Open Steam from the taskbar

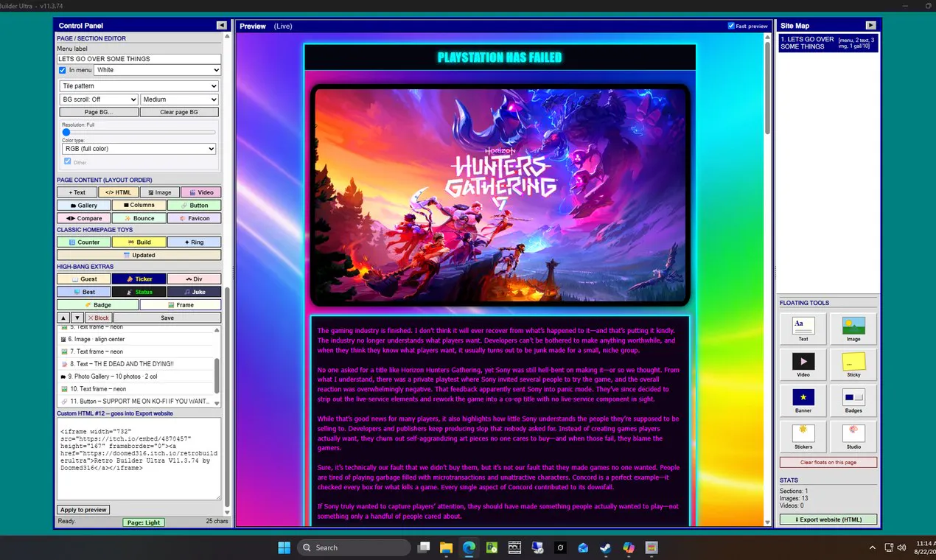[x=605, y=547]
